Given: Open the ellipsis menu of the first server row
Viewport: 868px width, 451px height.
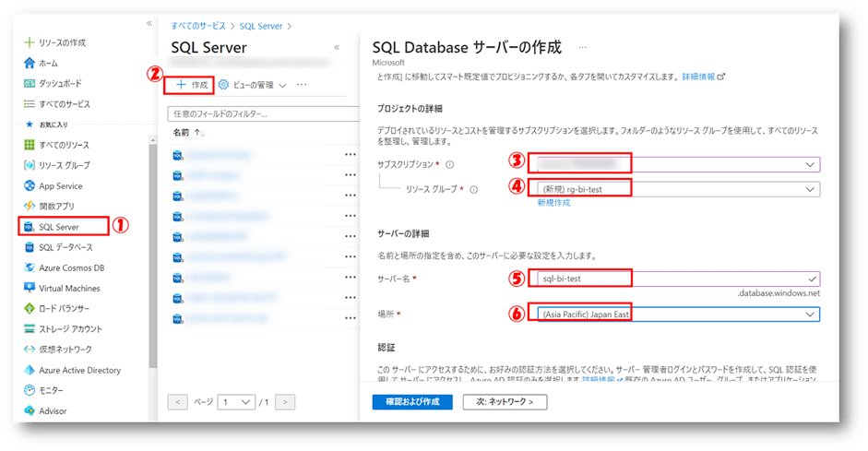Looking at the screenshot, I should tap(351, 154).
